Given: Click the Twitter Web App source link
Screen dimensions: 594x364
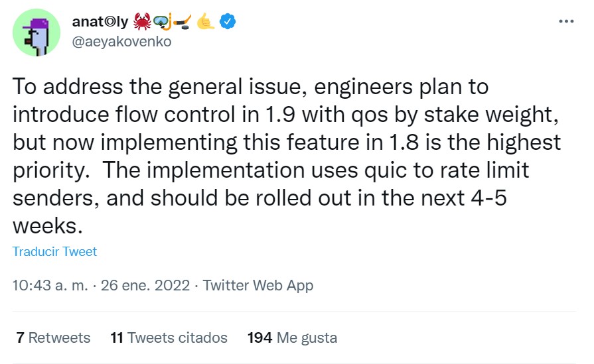Looking at the screenshot, I should tap(258, 285).
